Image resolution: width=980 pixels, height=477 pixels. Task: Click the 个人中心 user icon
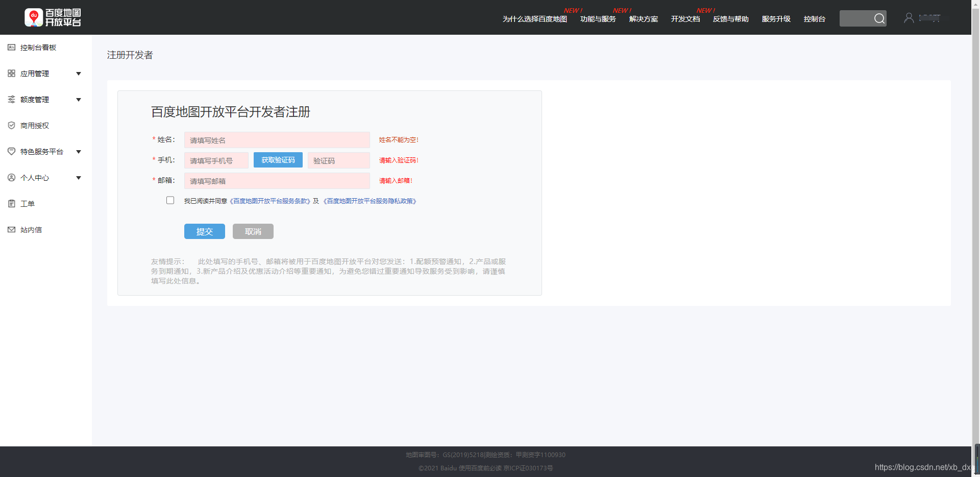11,178
